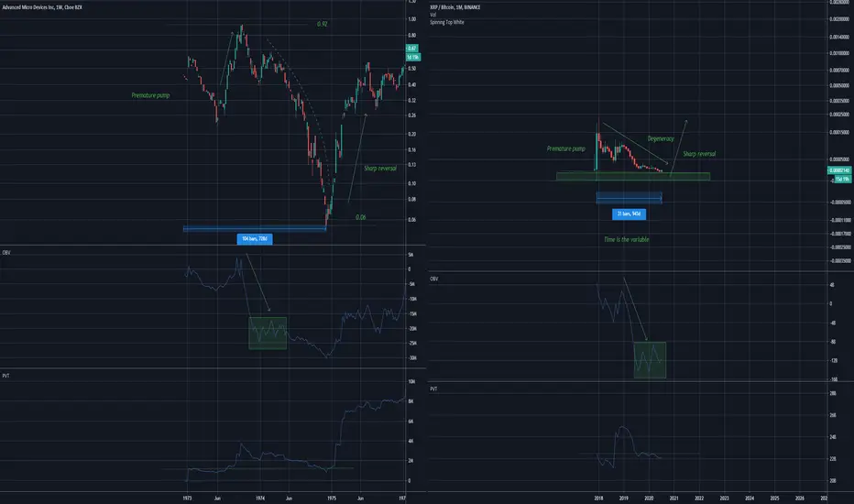This screenshot has height=504, width=854.
Task: Click the green 0.92 price annotation
Action: pos(322,24)
